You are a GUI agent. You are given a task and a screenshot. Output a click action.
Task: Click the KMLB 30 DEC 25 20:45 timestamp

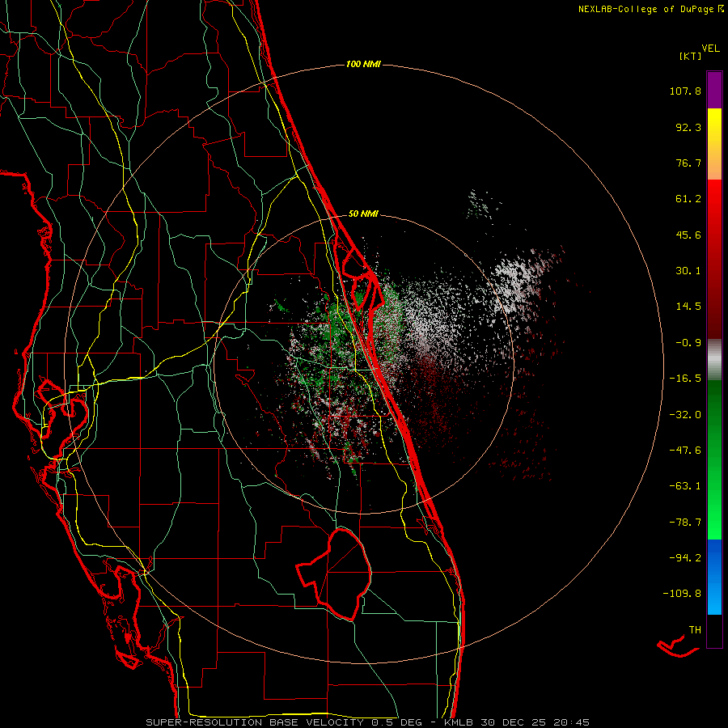pyautogui.click(x=517, y=722)
